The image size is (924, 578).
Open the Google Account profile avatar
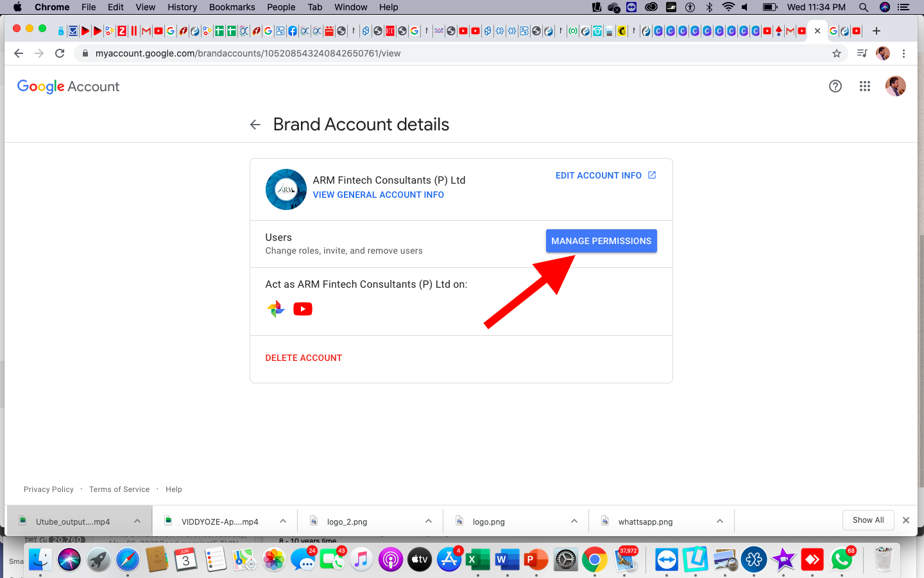pyautogui.click(x=896, y=86)
